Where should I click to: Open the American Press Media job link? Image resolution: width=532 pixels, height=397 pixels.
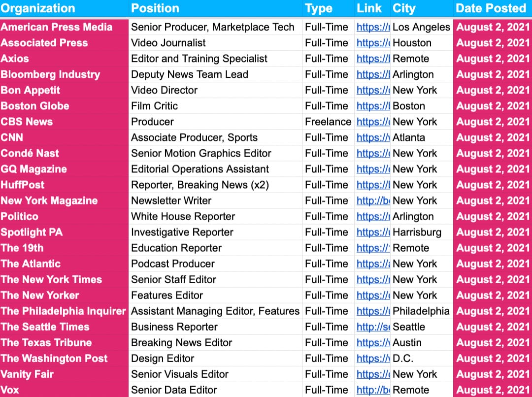coord(373,27)
